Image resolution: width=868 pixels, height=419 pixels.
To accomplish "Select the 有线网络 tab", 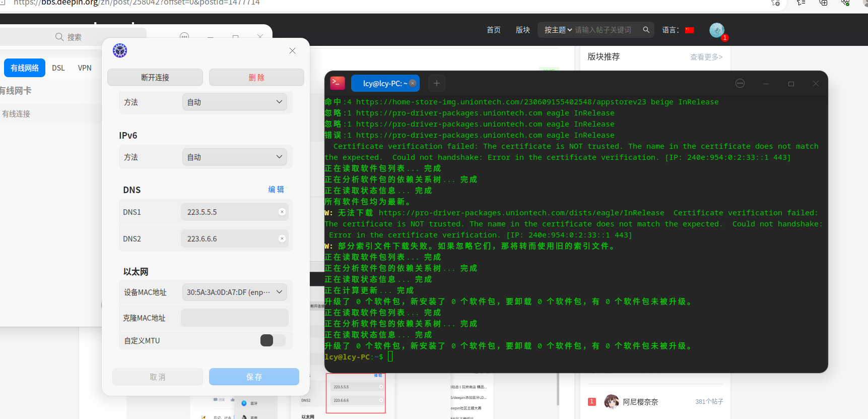I will click(25, 68).
